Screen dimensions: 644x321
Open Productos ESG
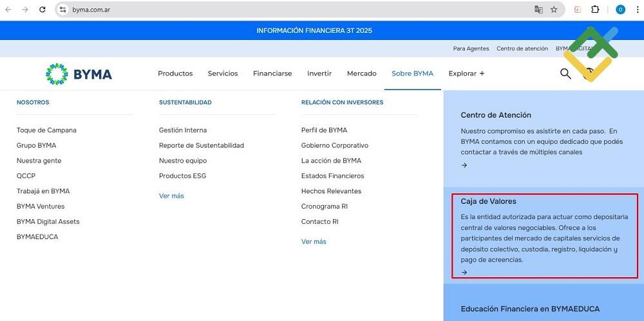[x=182, y=176]
